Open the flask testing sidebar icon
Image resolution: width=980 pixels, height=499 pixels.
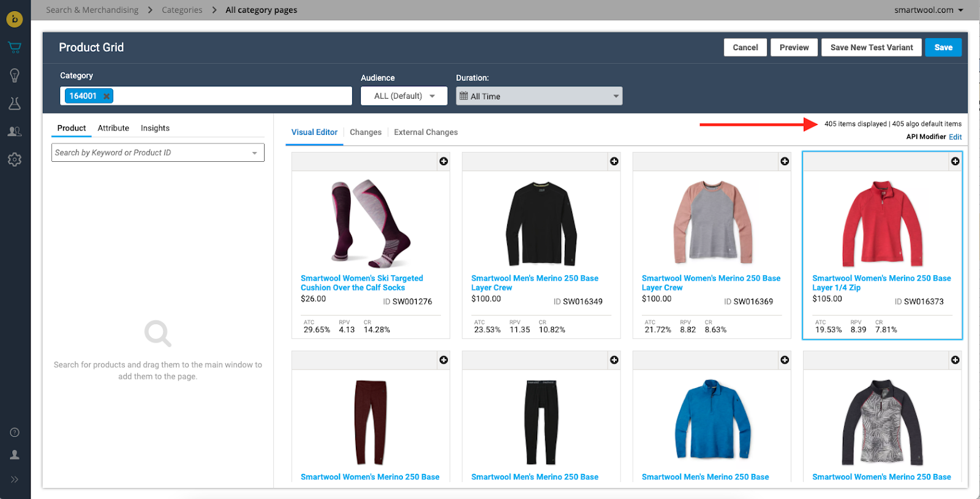tap(15, 103)
